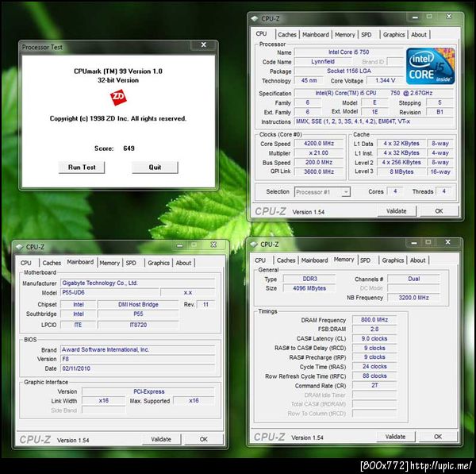Click the Intel Core i5 inside logo
Viewport: 476px width, 474px height.
pos(430,66)
